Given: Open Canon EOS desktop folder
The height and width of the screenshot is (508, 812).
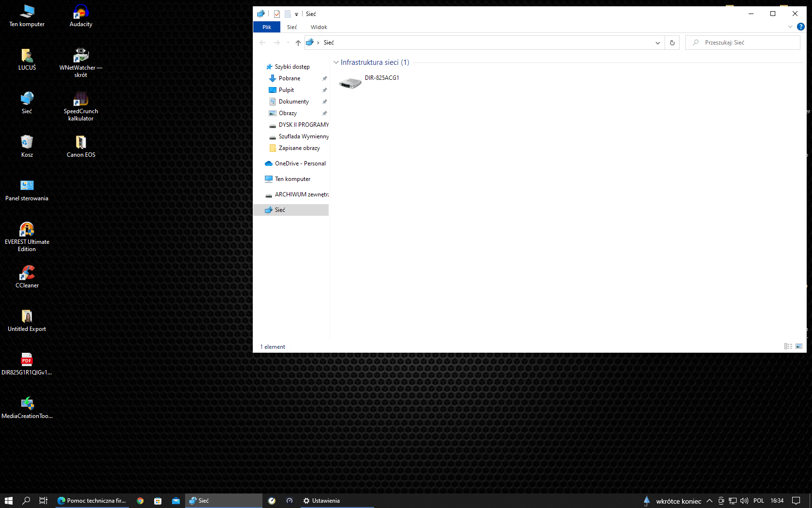Looking at the screenshot, I should 81,146.
